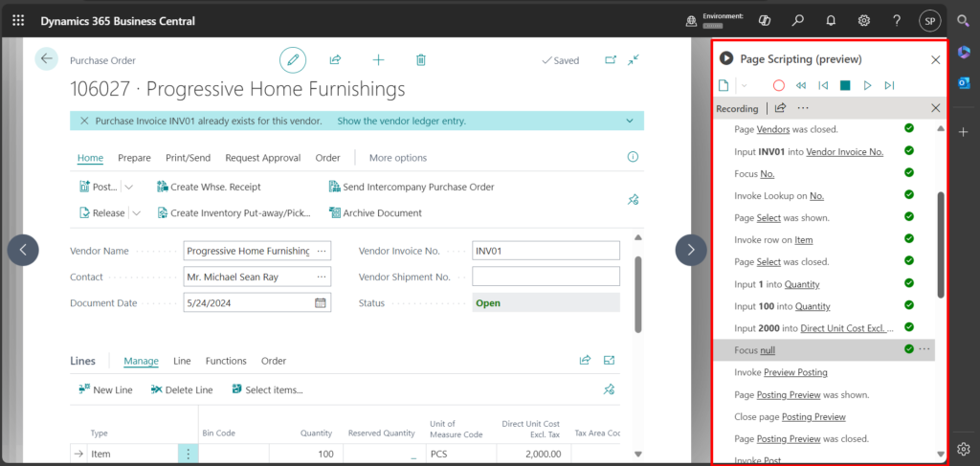Viewport: 980px width, 466px height.
Task: Open the notifications bell
Action: pyautogui.click(x=831, y=21)
